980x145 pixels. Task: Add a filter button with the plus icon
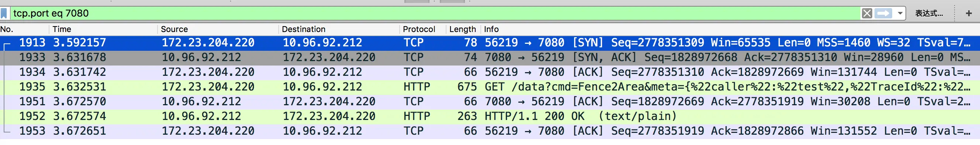coord(969,13)
